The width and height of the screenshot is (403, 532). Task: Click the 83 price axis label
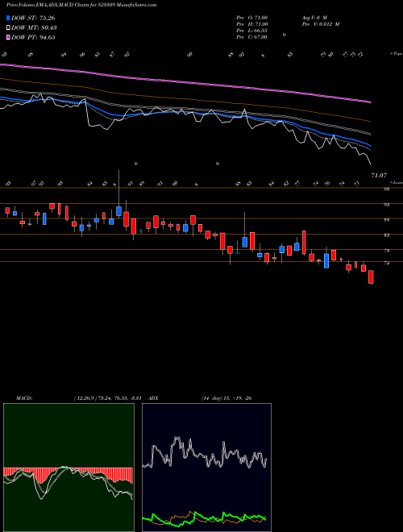coord(386,235)
